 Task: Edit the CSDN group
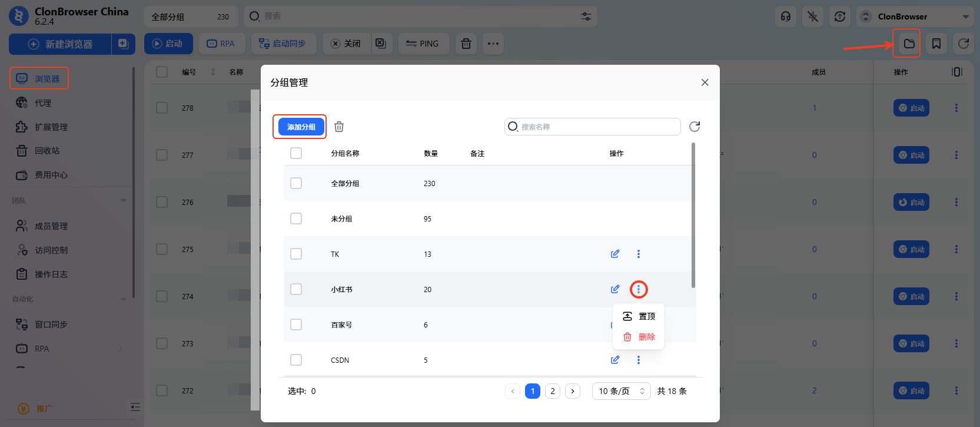click(x=615, y=360)
